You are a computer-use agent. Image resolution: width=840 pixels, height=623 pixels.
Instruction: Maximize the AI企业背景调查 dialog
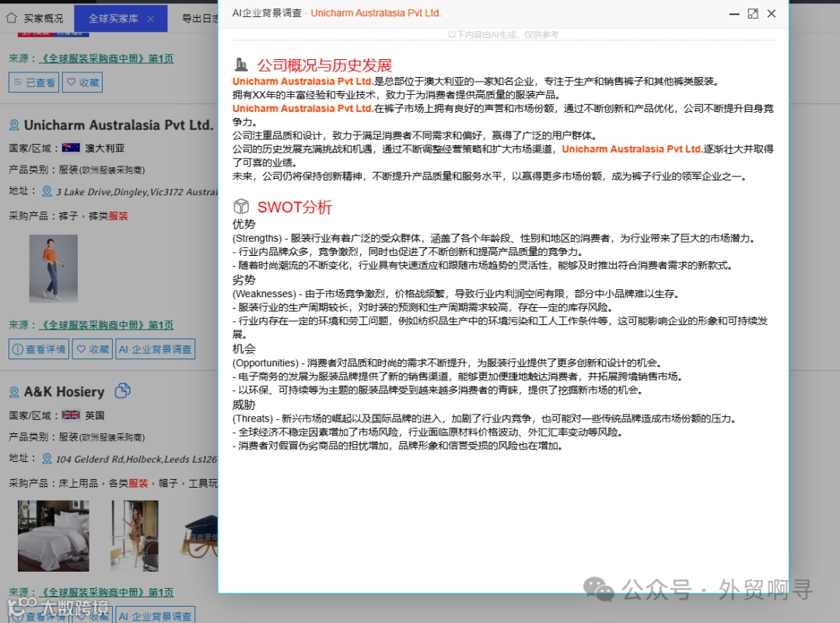(x=753, y=14)
